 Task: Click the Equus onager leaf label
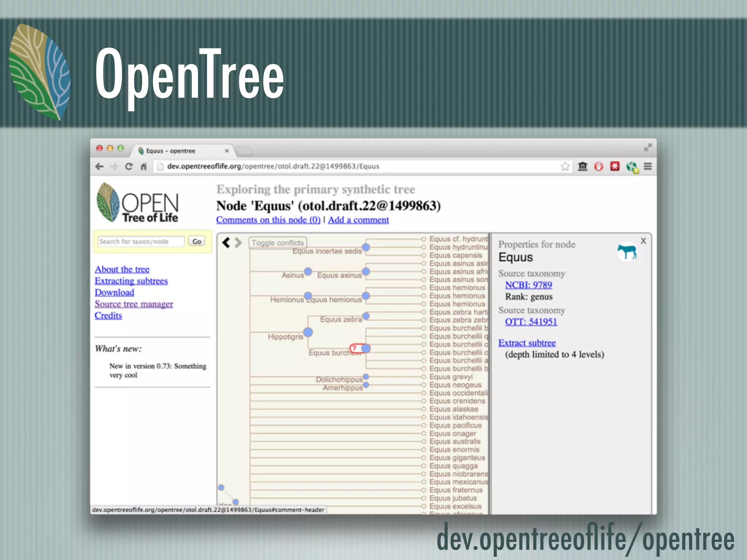click(453, 433)
